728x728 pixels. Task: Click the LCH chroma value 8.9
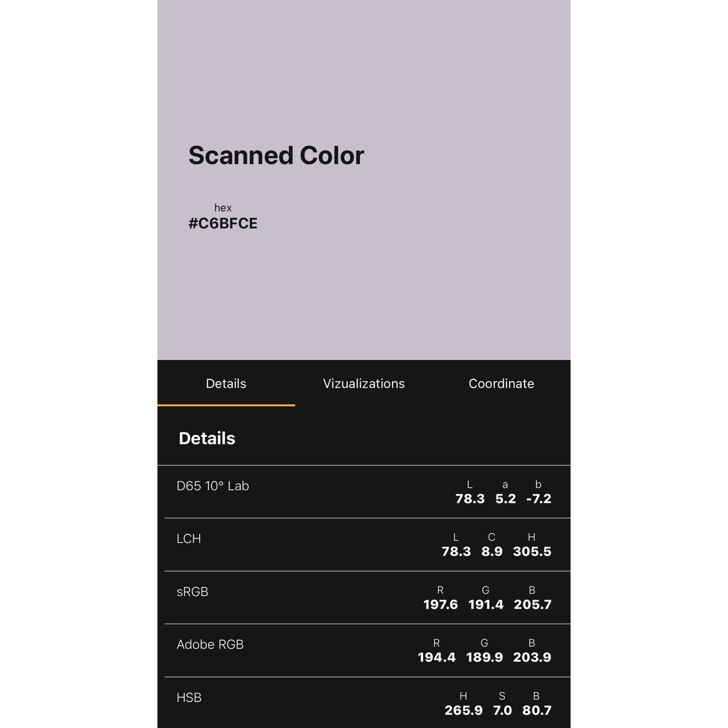(492, 551)
